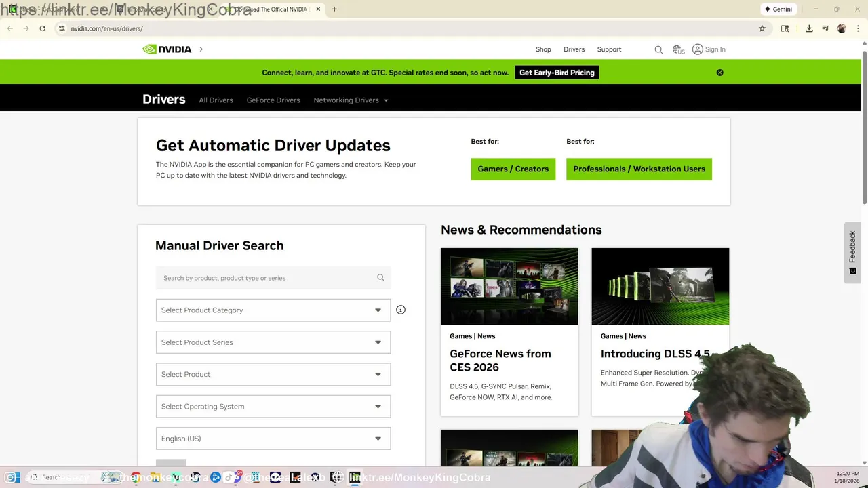Open the Select Product dropdown

(x=273, y=374)
